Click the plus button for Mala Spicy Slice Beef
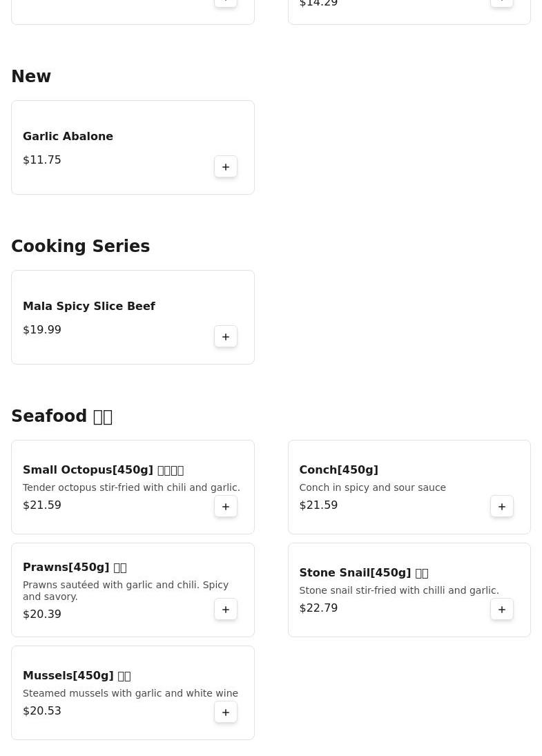Image resolution: width=542 pixels, height=756 pixels. tap(226, 337)
